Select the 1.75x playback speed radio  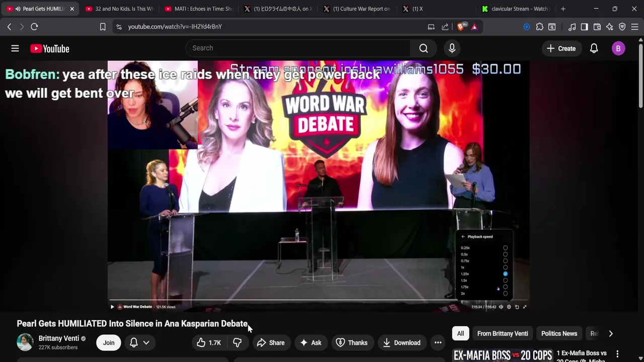point(505,287)
